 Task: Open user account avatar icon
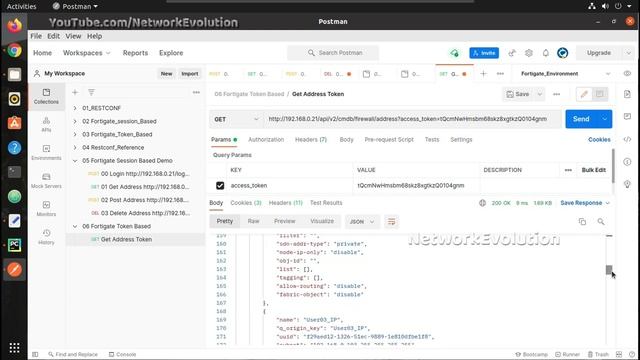coord(562,53)
